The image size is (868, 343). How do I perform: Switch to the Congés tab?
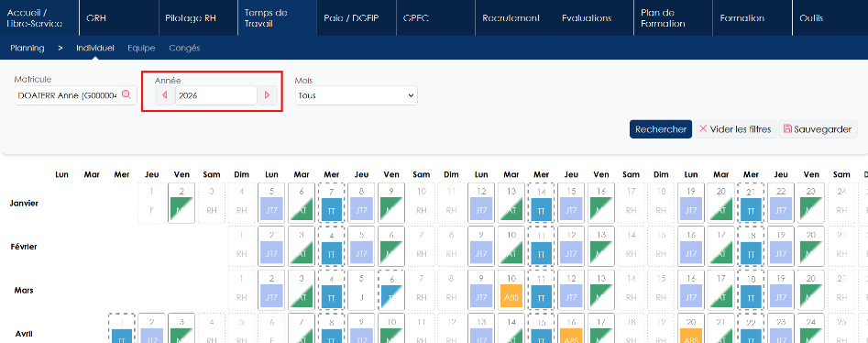(x=184, y=49)
